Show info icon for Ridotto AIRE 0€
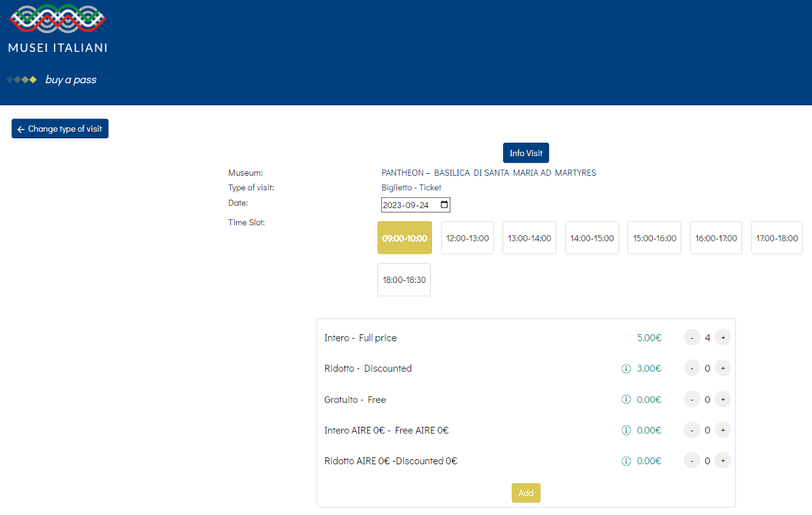 (x=626, y=461)
